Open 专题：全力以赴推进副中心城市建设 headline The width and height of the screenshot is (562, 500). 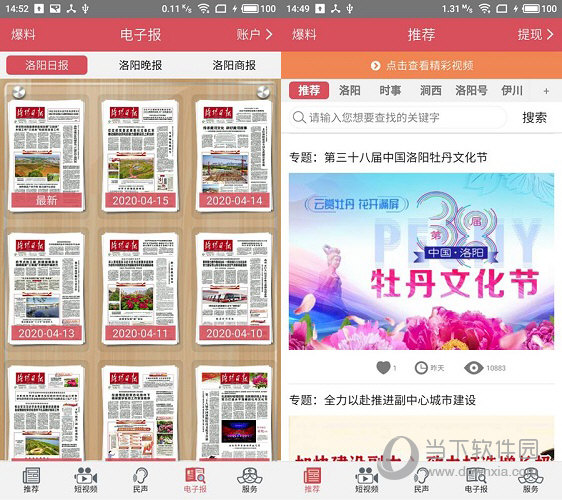click(x=382, y=400)
